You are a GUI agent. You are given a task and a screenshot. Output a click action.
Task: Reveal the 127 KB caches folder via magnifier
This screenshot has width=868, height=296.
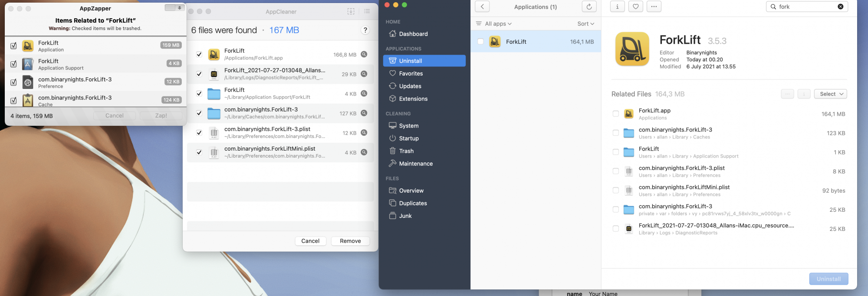(364, 113)
